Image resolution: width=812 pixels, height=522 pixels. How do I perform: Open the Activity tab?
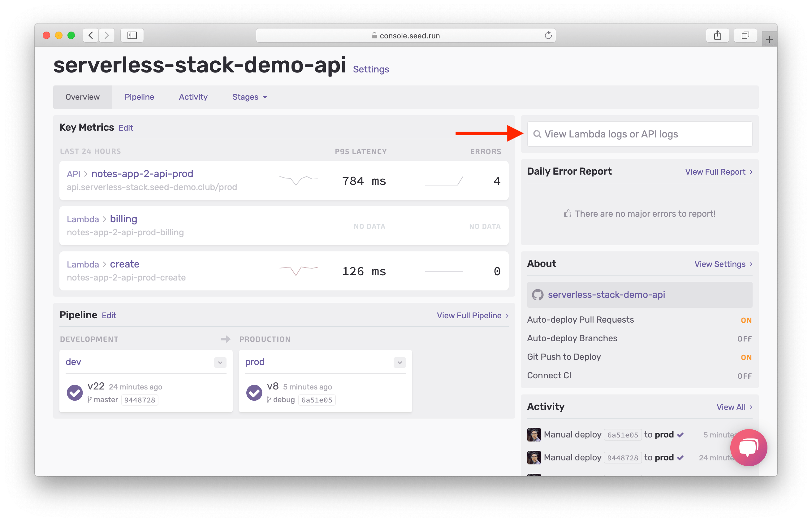[193, 97]
